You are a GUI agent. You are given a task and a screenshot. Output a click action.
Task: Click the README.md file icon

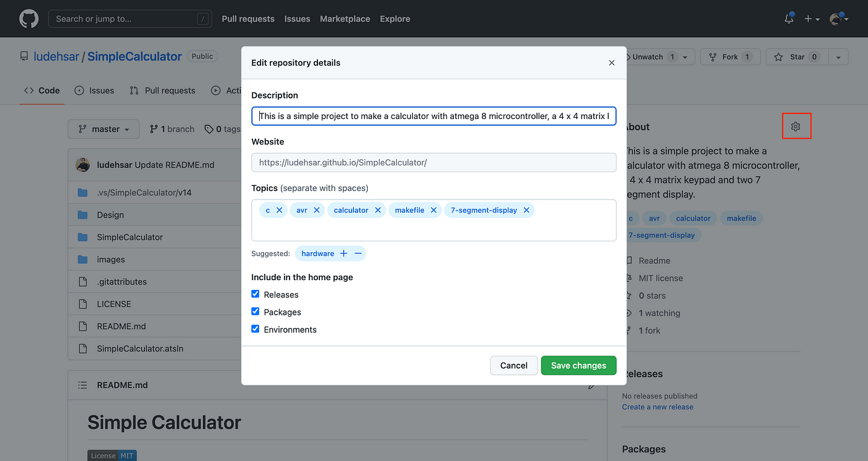point(83,326)
